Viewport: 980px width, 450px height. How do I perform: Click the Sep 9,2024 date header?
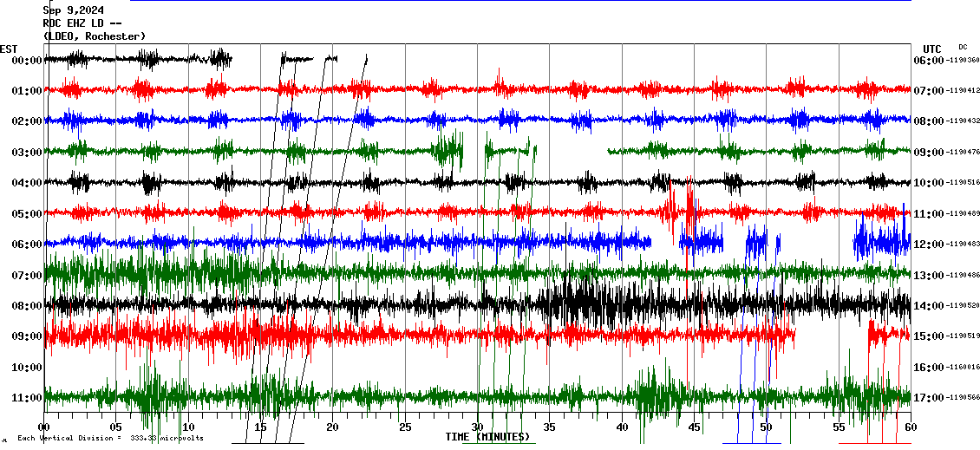click(x=73, y=10)
